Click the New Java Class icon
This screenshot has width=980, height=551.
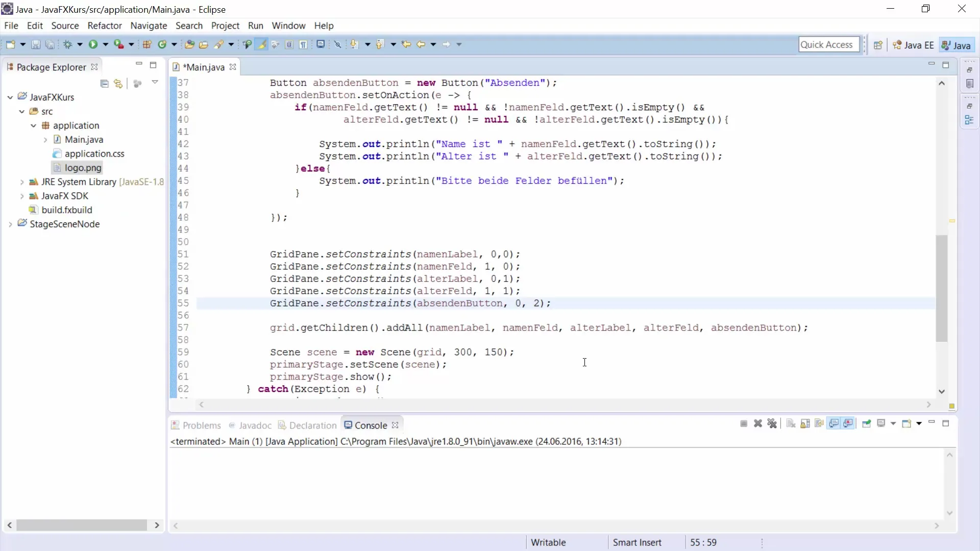(162, 44)
